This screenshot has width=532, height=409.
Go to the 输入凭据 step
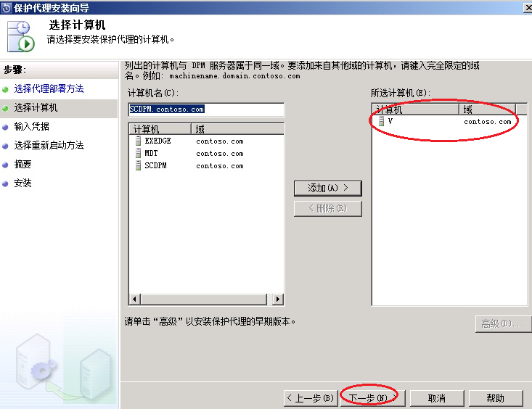[x=31, y=126]
